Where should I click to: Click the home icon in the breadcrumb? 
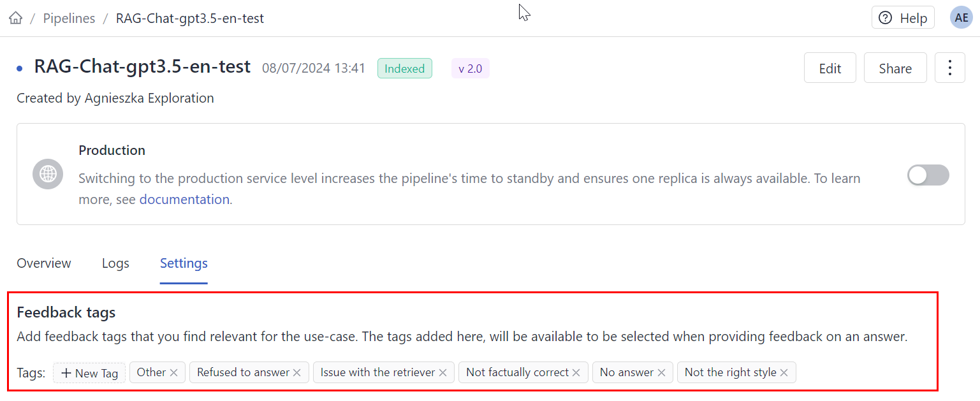[x=15, y=17]
